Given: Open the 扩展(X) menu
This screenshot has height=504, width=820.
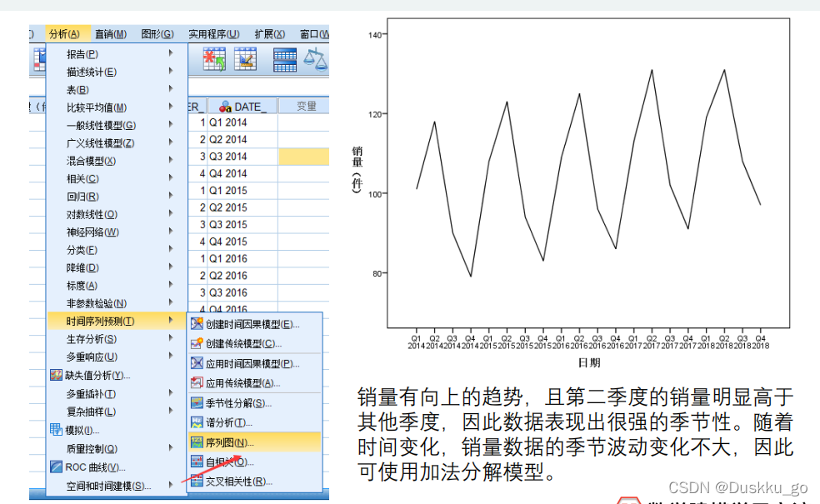Looking at the screenshot, I should click(x=270, y=34).
